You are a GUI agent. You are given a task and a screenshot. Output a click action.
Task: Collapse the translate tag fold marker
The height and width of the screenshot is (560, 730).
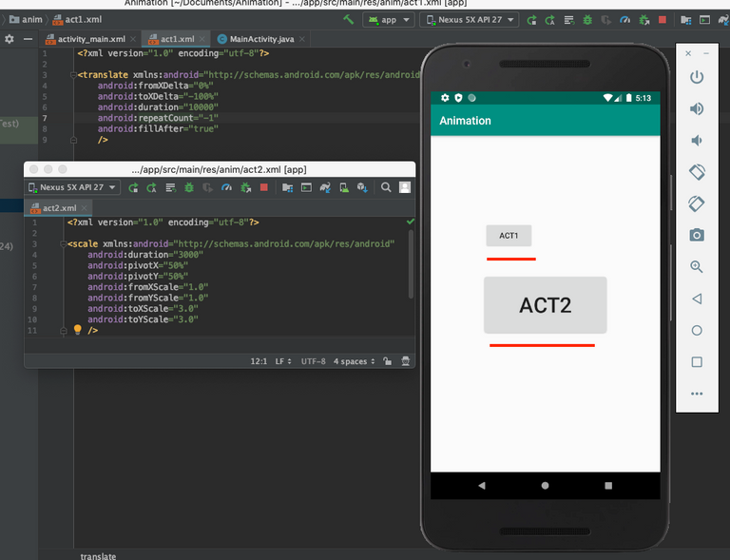point(73,75)
